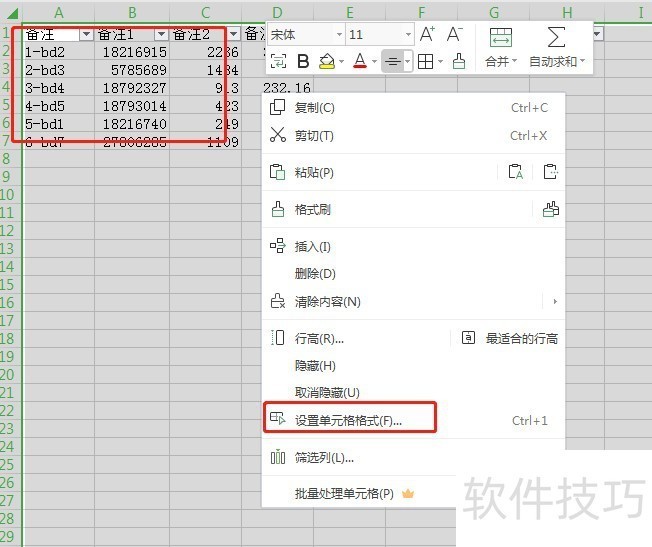The width and height of the screenshot is (652, 547).
Task: Click the Bold button in mini toolbar
Action: tap(303, 62)
